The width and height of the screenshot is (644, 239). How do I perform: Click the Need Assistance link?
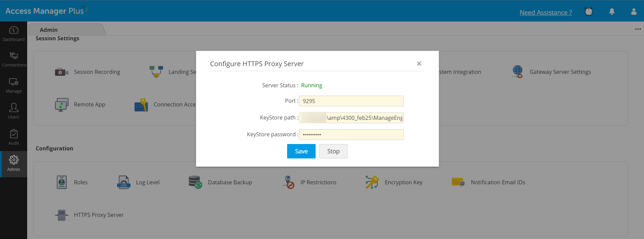(x=546, y=12)
